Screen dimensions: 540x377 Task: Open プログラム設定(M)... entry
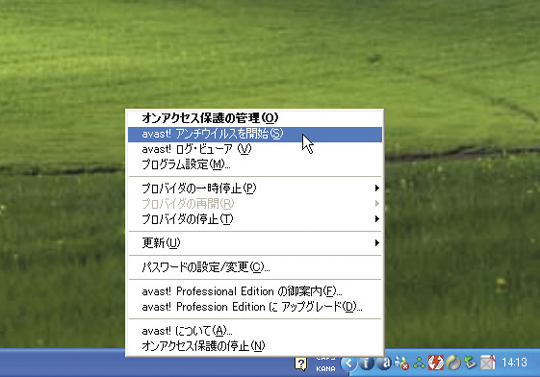coord(255,165)
